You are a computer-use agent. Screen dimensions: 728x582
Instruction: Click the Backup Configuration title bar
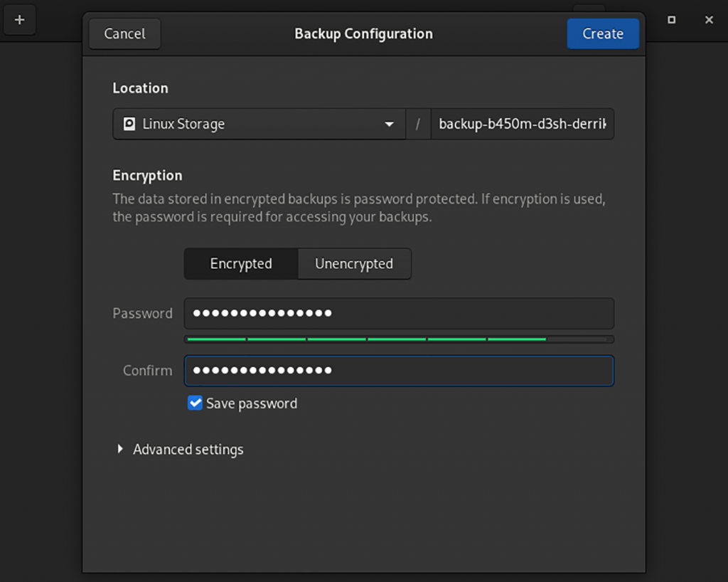tap(363, 33)
